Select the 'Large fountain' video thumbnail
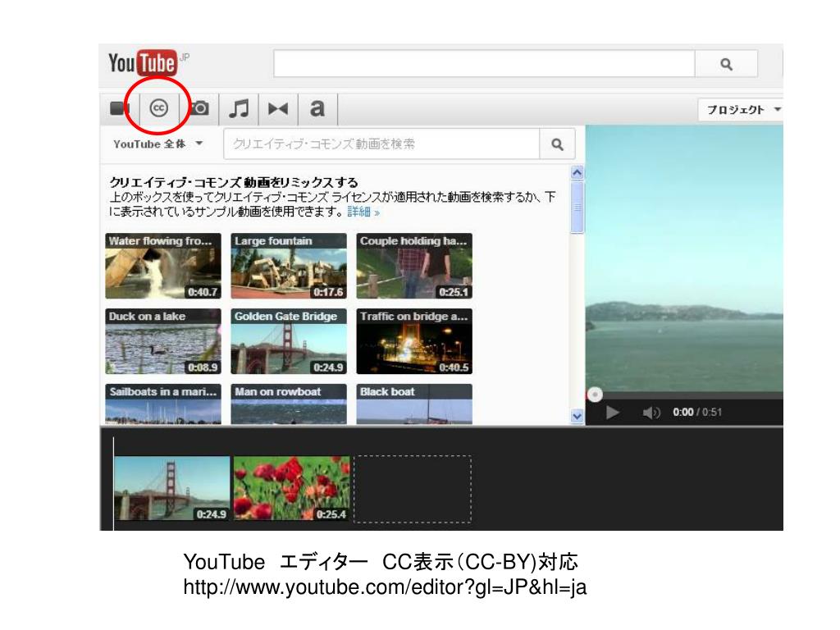The width and height of the screenshot is (840, 630). 289,266
